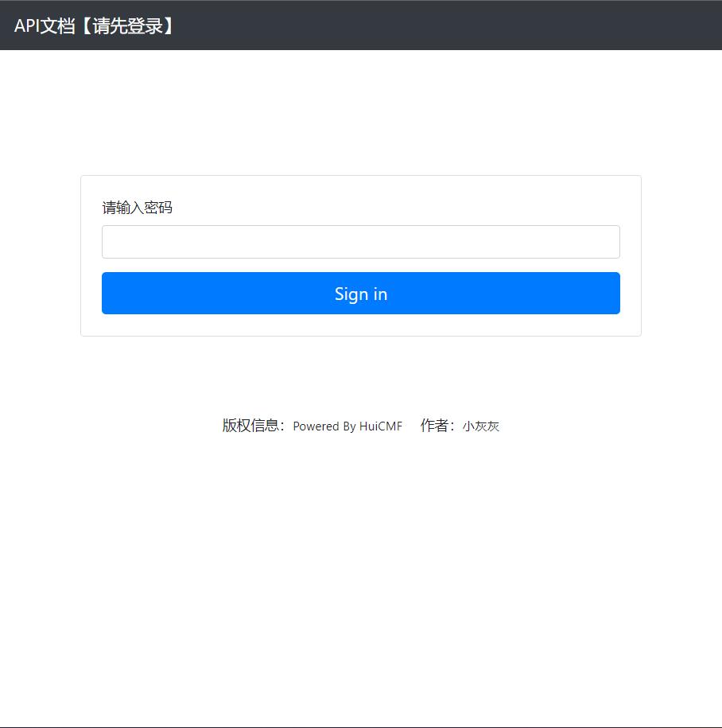722x728 pixels.
Task: Follow the Powered By HuiCMF link
Action: 347,426
